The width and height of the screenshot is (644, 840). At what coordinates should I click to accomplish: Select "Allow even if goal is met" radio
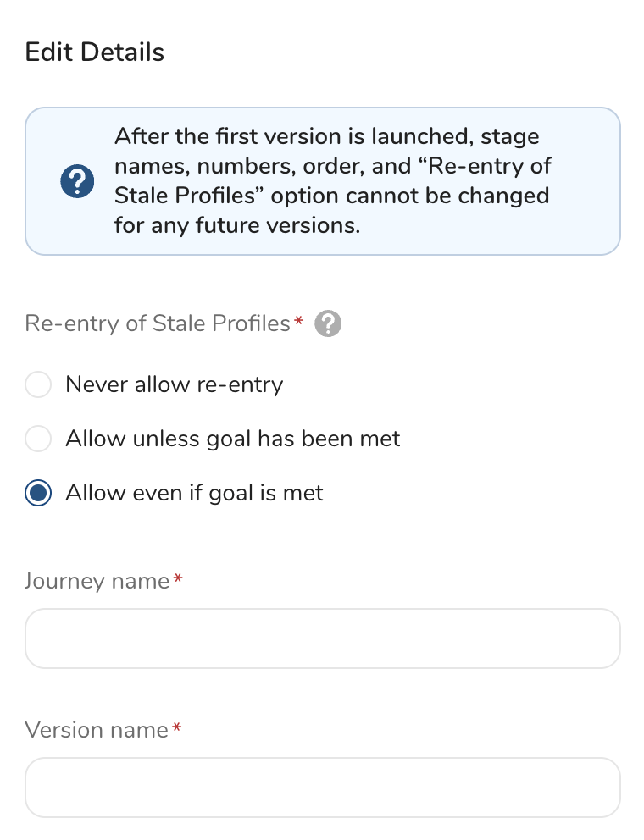[39, 493]
